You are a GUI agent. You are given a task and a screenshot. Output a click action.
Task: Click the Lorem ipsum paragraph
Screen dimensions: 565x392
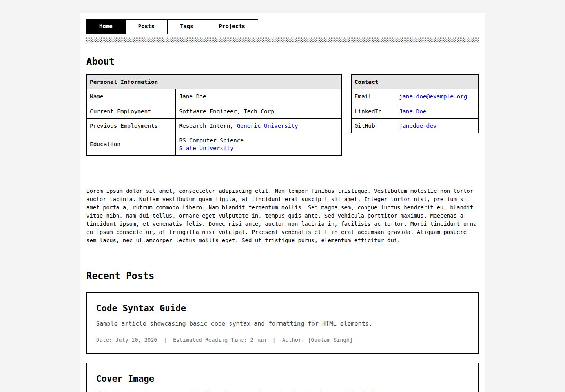coord(282,216)
